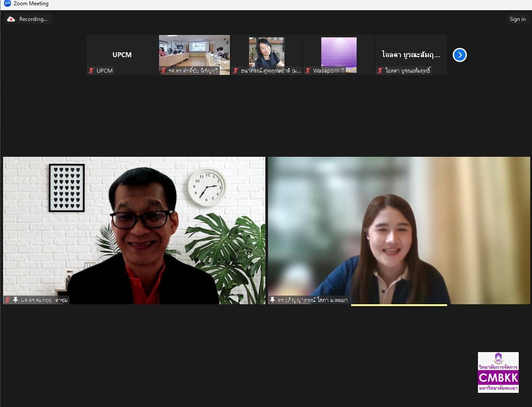532x407 pixels.
Task: Click the muted mic beside ธนาภรณ์'s name
Action: pyautogui.click(x=236, y=70)
